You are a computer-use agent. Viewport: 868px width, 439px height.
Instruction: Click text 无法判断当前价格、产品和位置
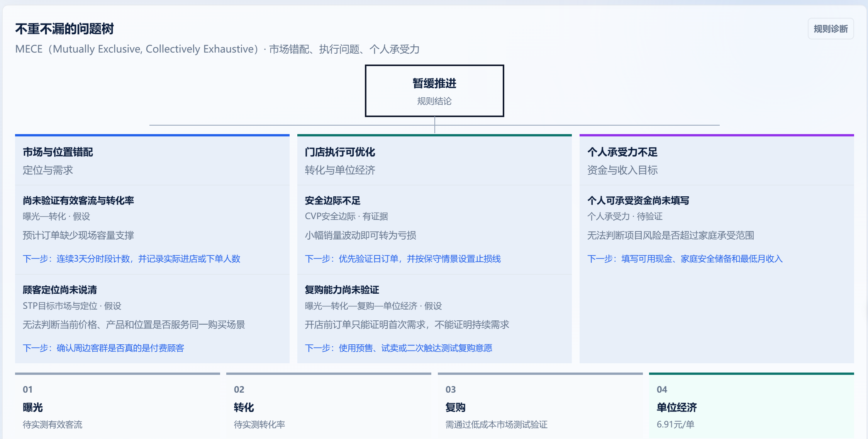coord(134,325)
